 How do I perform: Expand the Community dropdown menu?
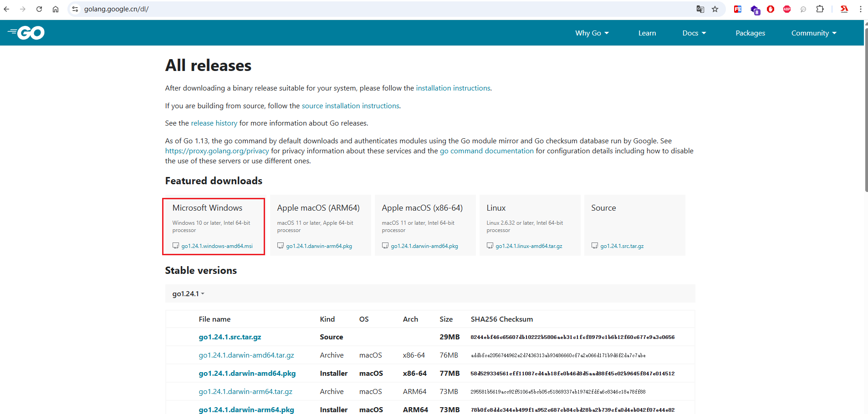(x=814, y=33)
